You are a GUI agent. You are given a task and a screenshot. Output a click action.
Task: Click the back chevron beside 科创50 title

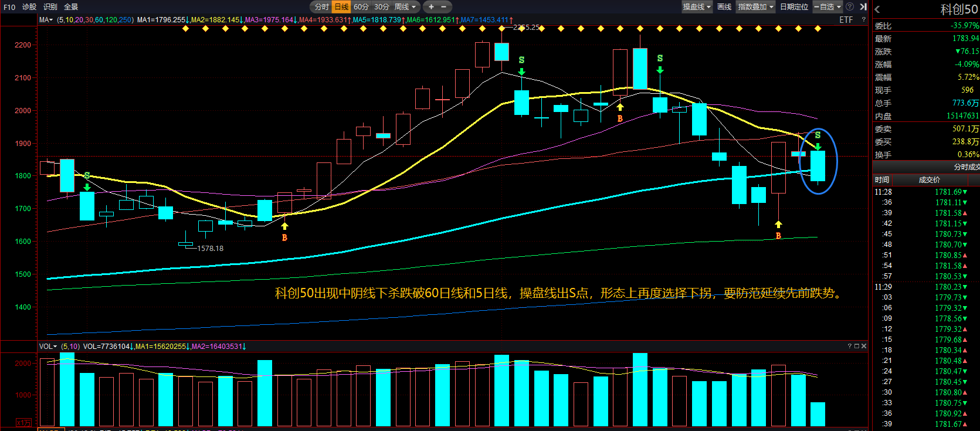click(877, 9)
